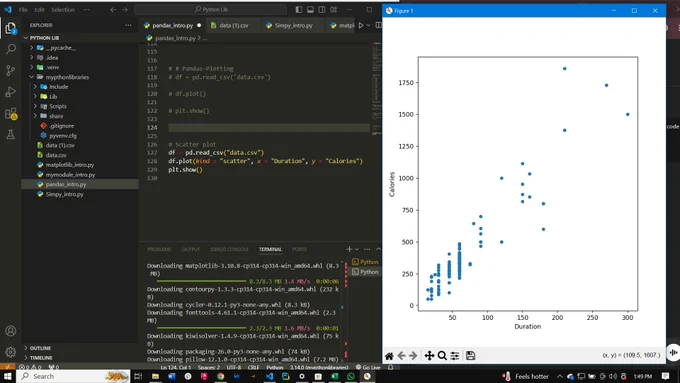Toggle the bottom panel visibility
The height and width of the screenshot is (383, 680).
pyautogui.click(x=311, y=10)
